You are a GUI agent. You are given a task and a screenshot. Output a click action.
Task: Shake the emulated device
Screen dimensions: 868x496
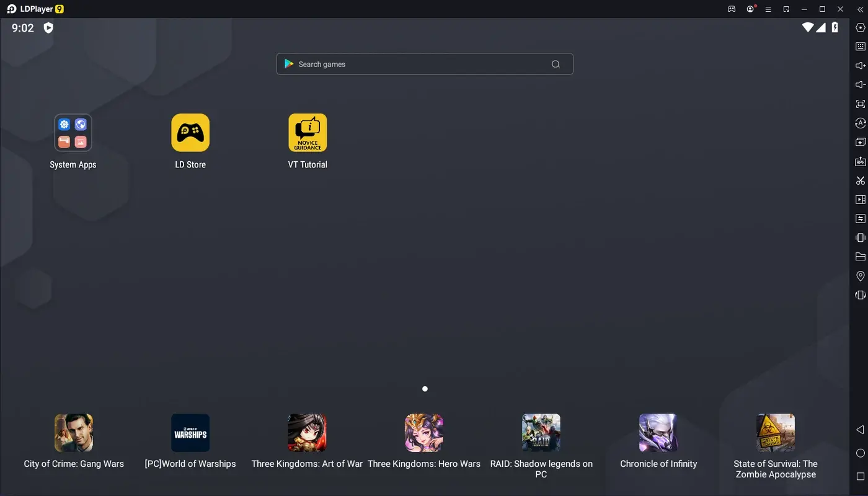860,237
